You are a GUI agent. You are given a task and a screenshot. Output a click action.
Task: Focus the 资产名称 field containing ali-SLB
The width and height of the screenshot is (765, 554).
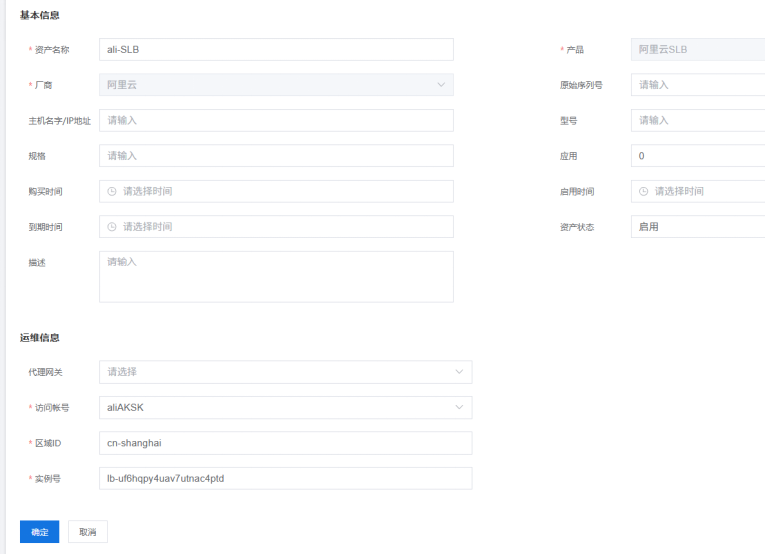coord(276,49)
